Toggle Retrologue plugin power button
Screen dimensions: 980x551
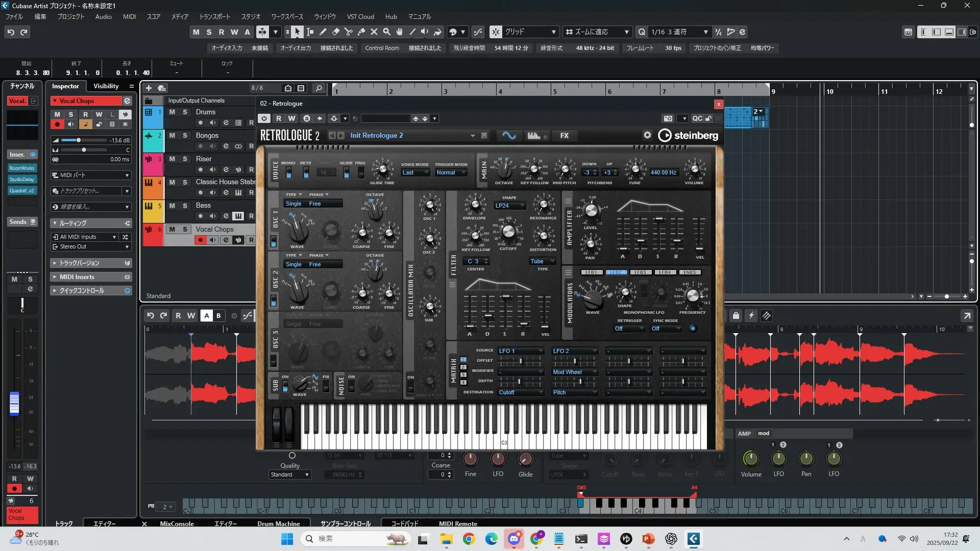click(x=264, y=118)
